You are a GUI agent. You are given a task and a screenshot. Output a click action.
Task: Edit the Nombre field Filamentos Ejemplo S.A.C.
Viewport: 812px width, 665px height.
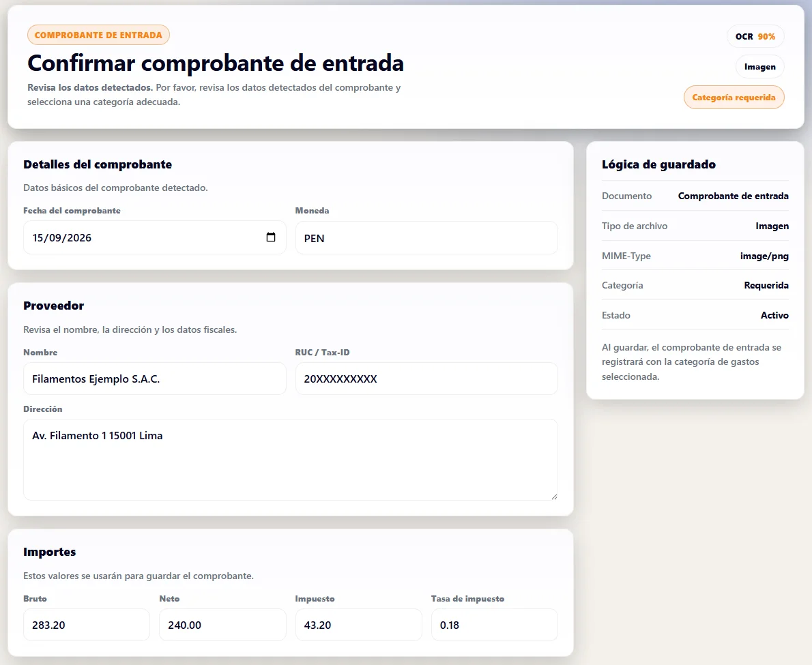154,379
